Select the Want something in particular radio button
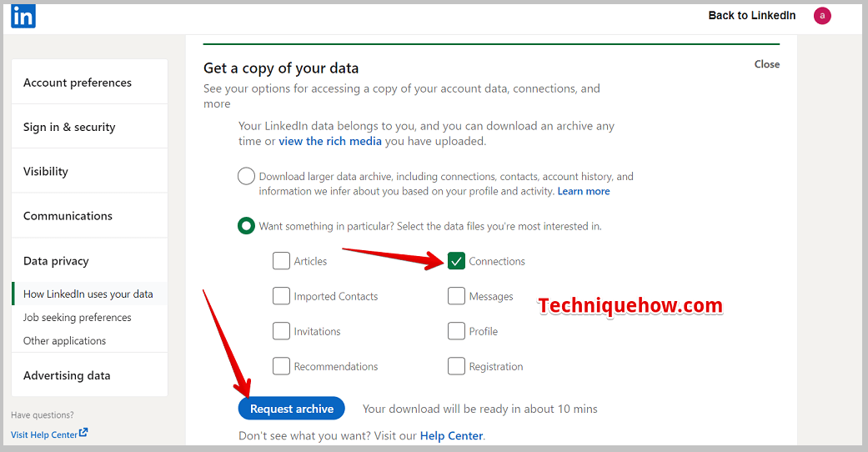The height and width of the screenshot is (452, 868). coord(246,226)
